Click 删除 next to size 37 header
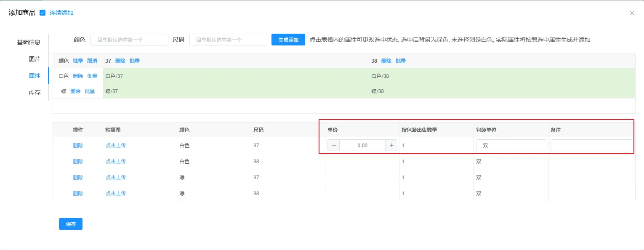644x250 pixels. pyautogui.click(x=120, y=61)
